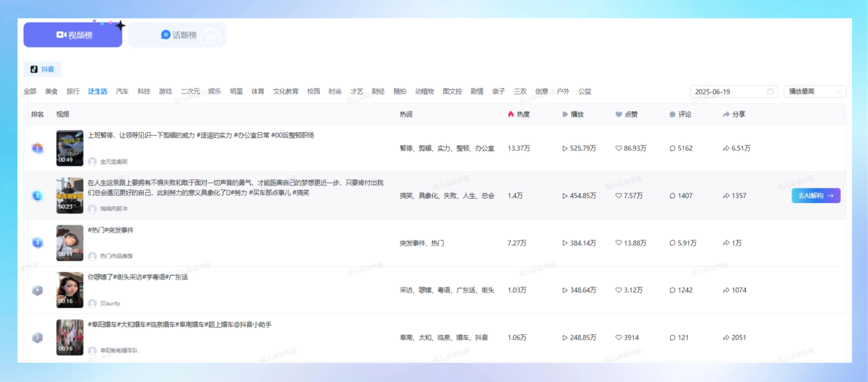
Task: Choose the 校园 category
Action: 314,92
